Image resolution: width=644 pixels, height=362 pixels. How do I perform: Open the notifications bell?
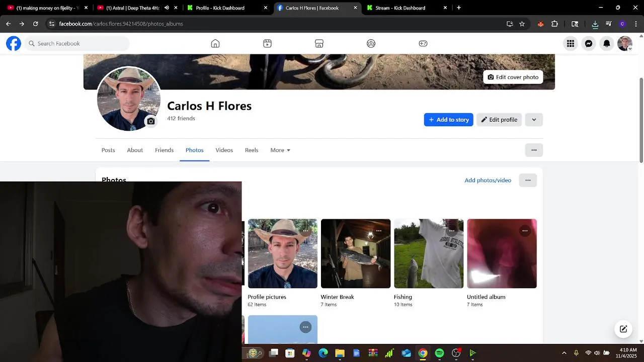coord(606,44)
